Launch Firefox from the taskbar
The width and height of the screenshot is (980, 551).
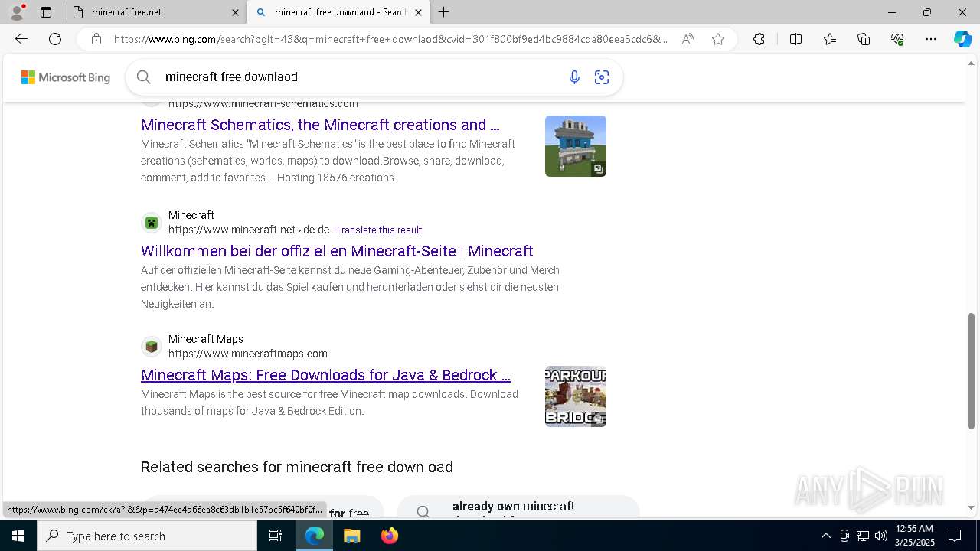click(x=389, y=536)
